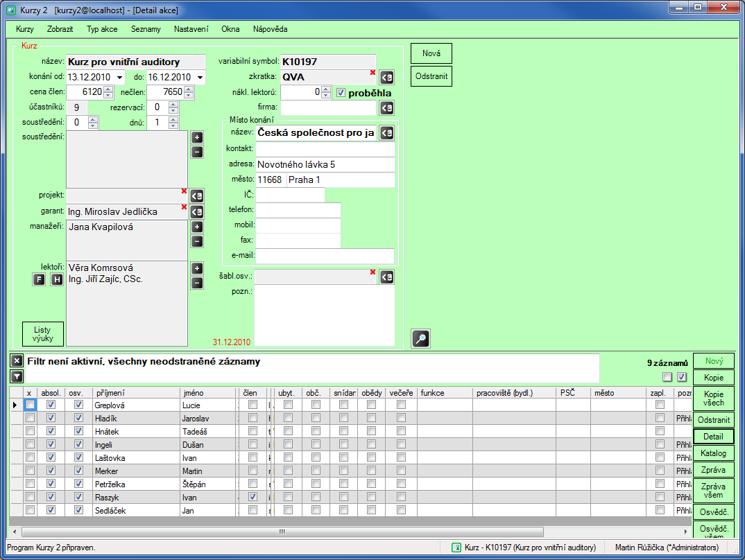
Task: Click the magnifier search icon
Action: coord(420,338)
